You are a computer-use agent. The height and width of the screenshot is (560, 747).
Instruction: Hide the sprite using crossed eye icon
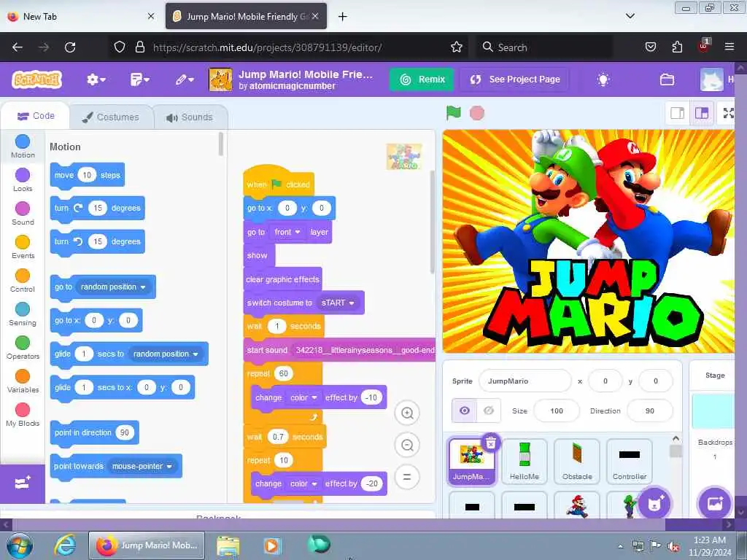pyautogui.click(x=489, y=411)
